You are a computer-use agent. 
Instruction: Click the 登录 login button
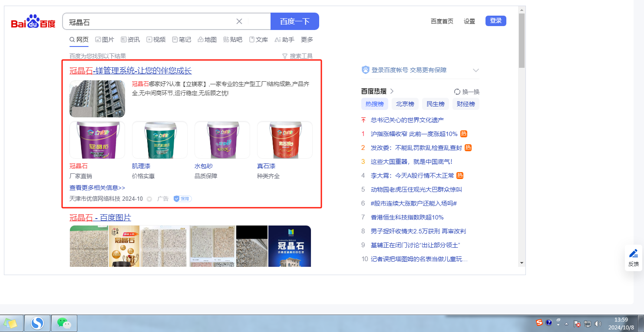495,21
